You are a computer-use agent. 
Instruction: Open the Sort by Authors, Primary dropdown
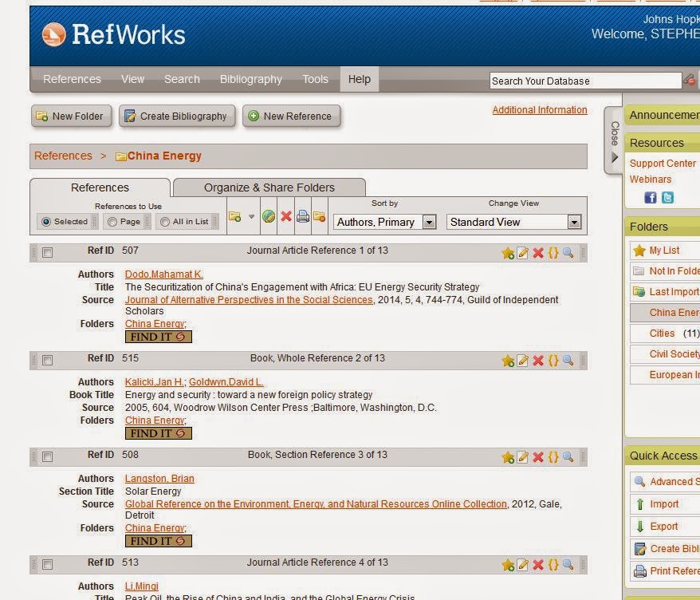(385, 222)
